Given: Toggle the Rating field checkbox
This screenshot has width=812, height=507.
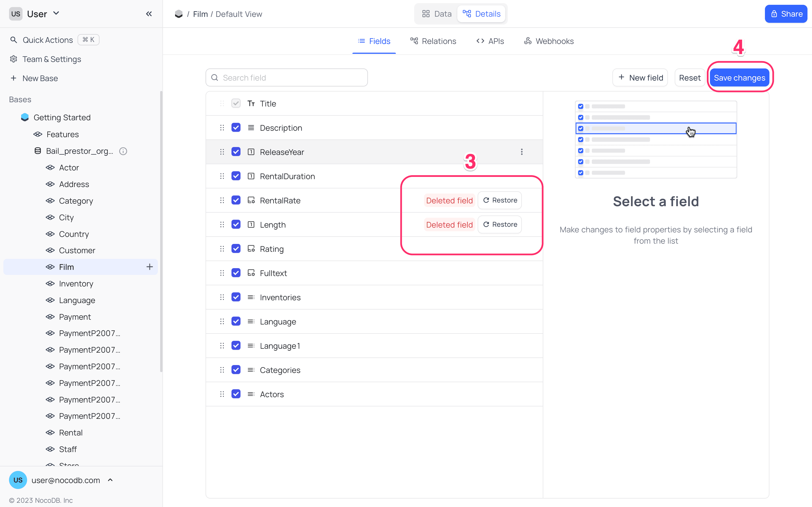Looking at the screenshot, I should pyautogui.click(x=236, y=249).
